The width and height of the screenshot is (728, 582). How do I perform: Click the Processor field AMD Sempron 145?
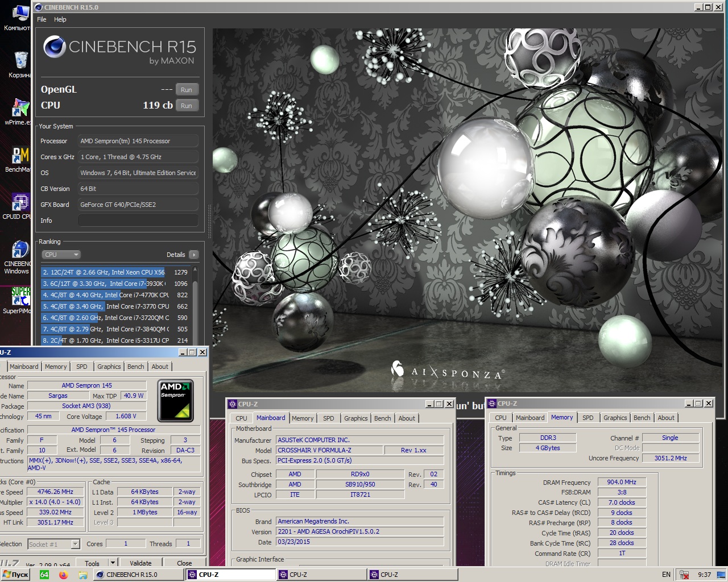tap(138, 141)
